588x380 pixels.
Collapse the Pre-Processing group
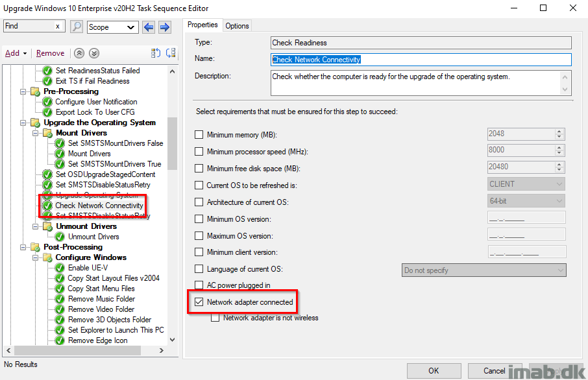[x=23, y=91]
